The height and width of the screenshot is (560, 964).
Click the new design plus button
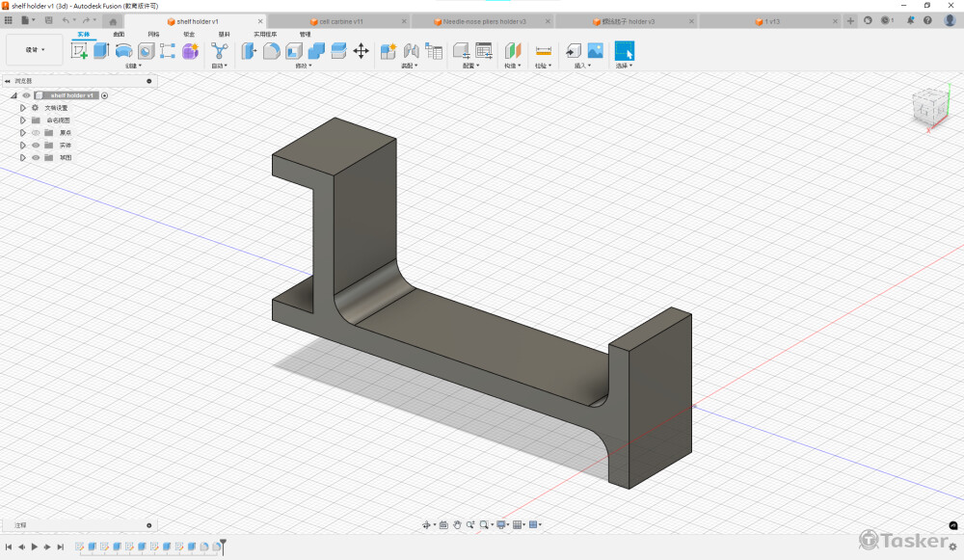850,20
